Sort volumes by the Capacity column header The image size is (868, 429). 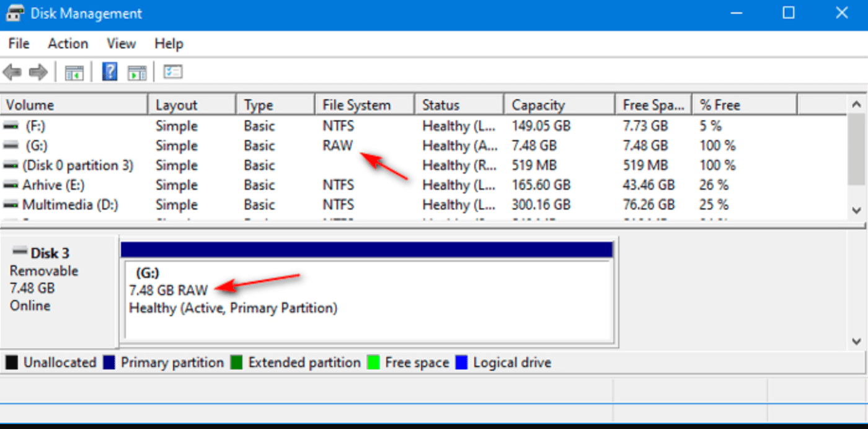pyautogui.click(x=558, y=104)
